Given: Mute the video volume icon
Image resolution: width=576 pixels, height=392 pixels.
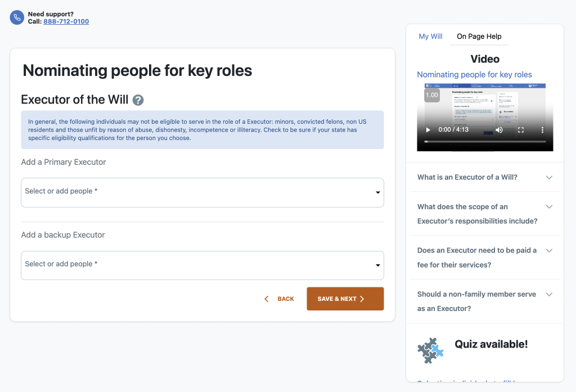Looking at the screenshot, I should pos(499,130).
